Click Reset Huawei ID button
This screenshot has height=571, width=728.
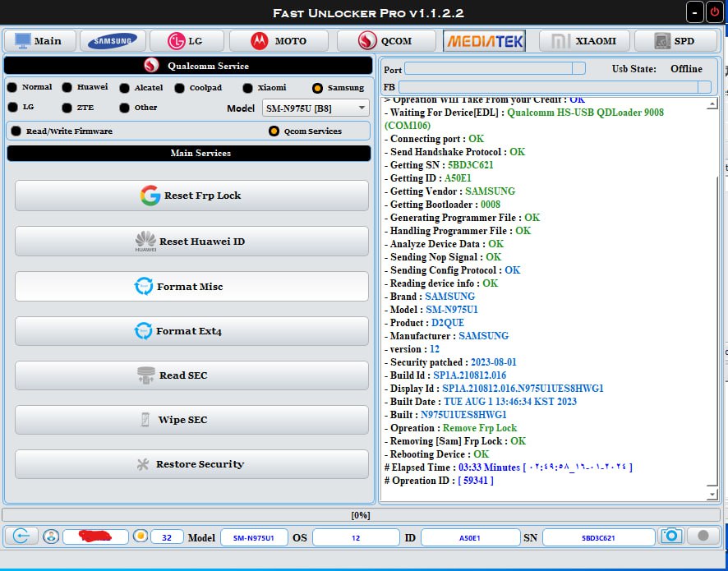click(191, 242)
